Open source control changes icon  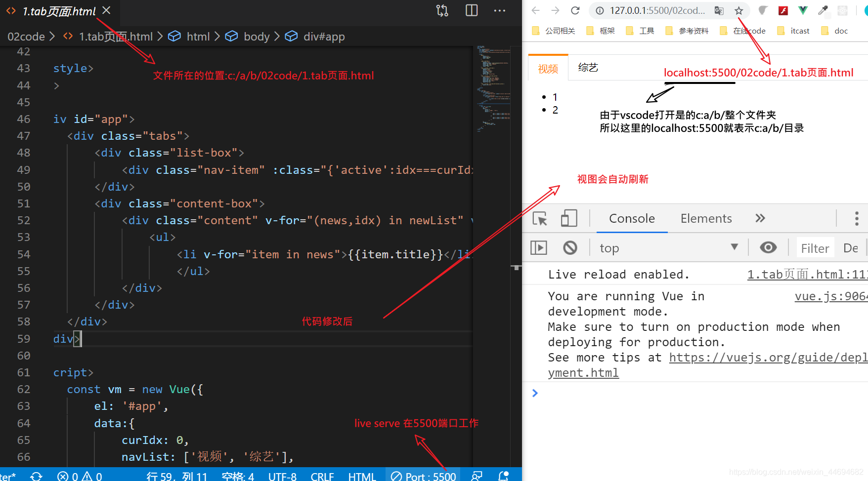(x=442, y=10)
